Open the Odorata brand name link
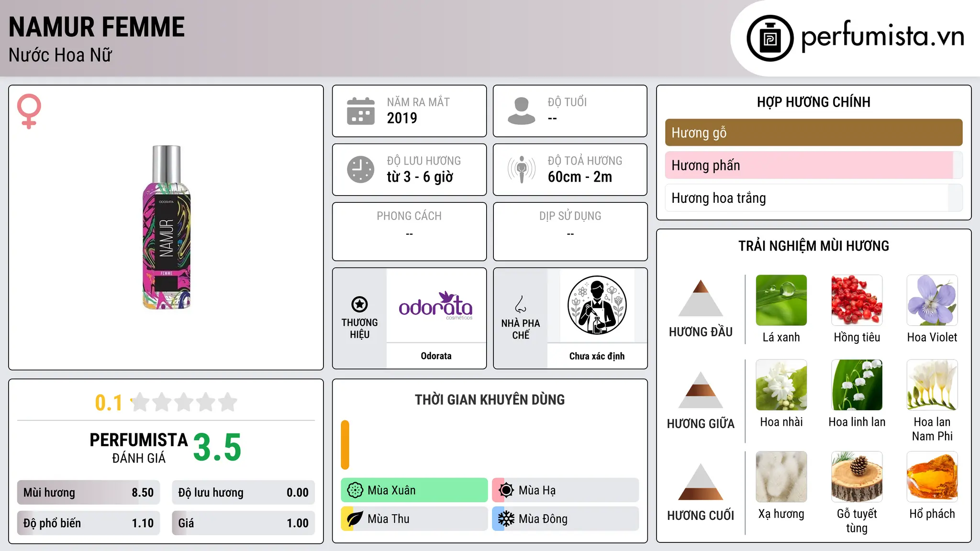The width and height of the screenshot is (980, 551). pyautogui.click(x=436, y=356)
